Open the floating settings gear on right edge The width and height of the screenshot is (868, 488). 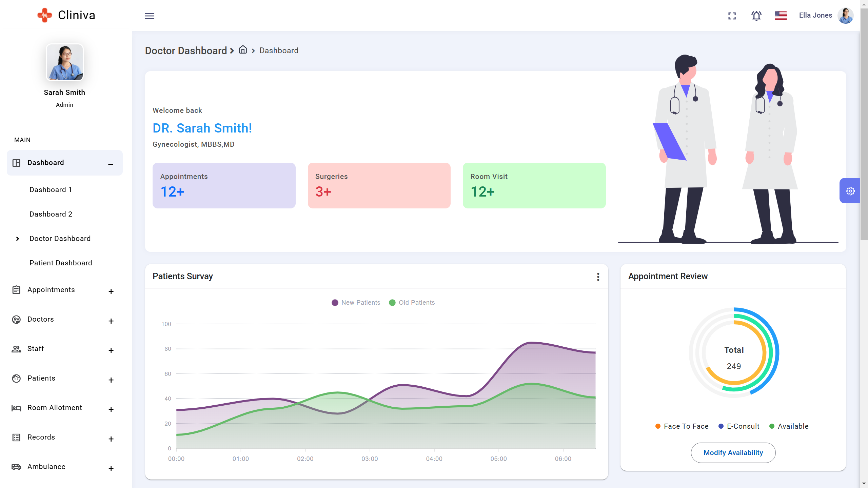(850, 190)
